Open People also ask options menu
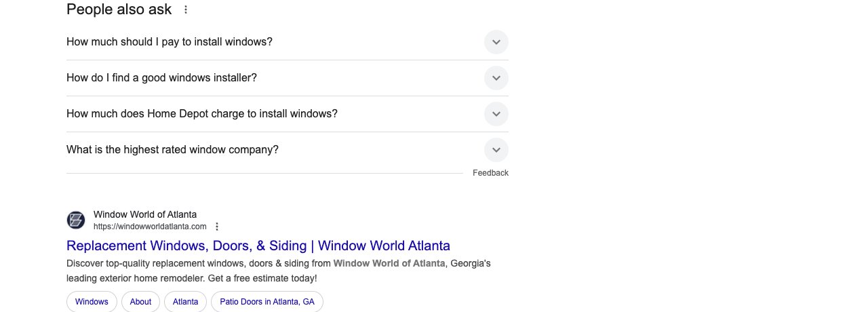Viewport: 868px width, 312px height. 186,9
